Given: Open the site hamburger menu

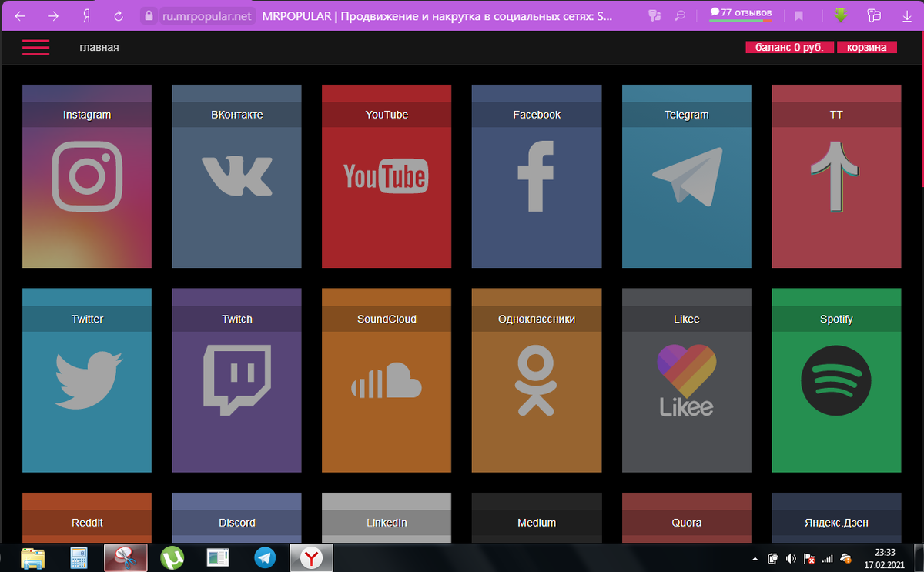Looking at the screenshot, I should [x=35, y=48].
